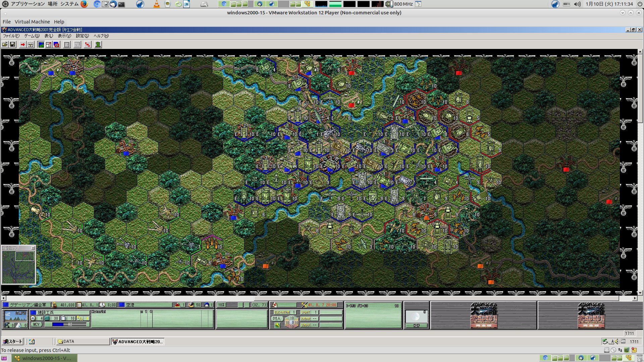Click the weather temperature 21.7℃ display

click(x=16, y=316)
